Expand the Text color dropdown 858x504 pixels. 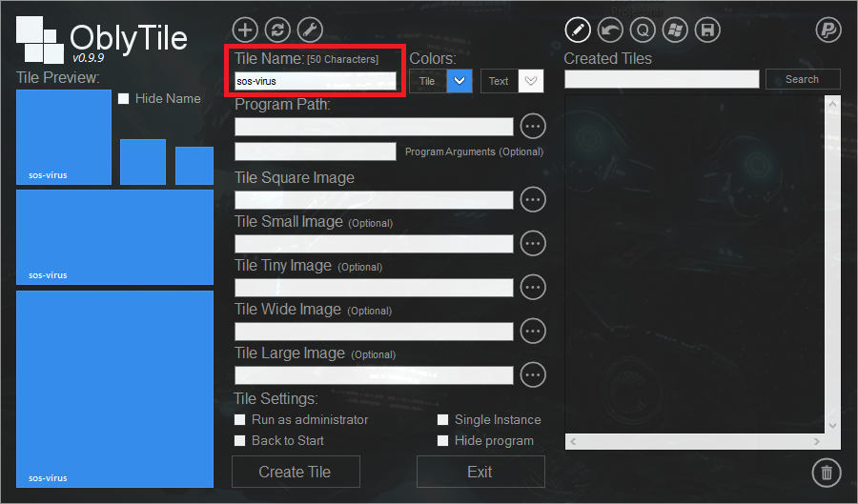pyautogui.click(x=531, y=81)
